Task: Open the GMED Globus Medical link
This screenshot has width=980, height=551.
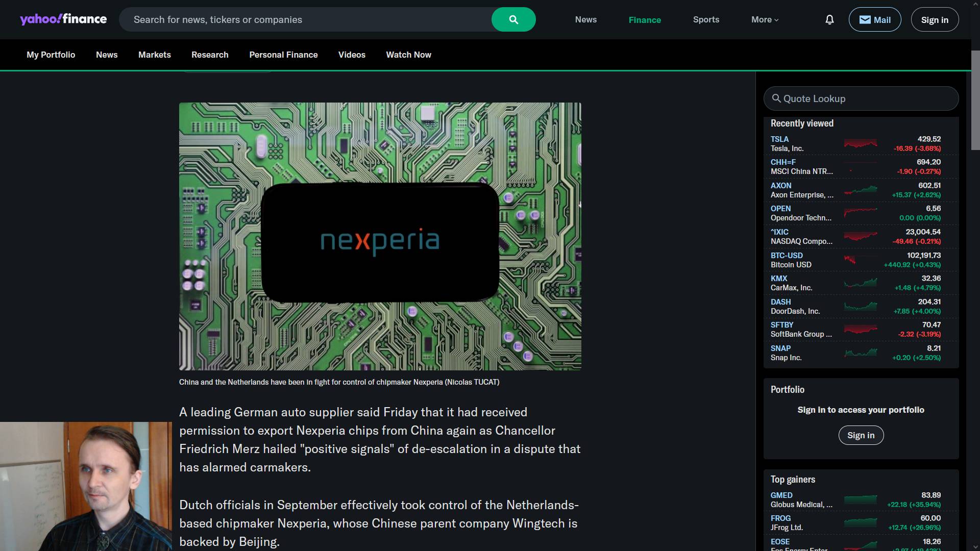Action: tap(781, 495)
